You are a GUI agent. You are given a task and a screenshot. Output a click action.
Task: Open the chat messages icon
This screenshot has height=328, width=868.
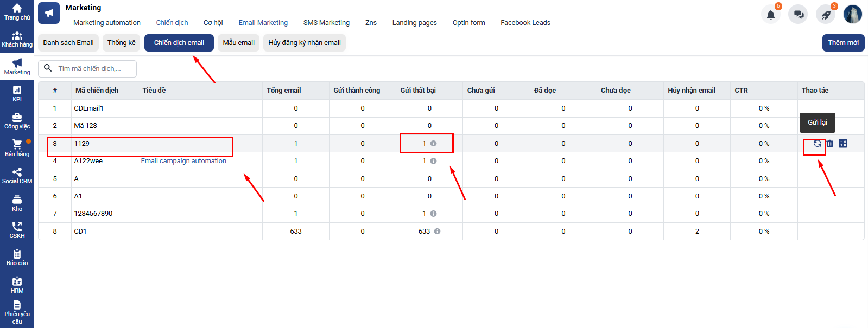[798, 15]
